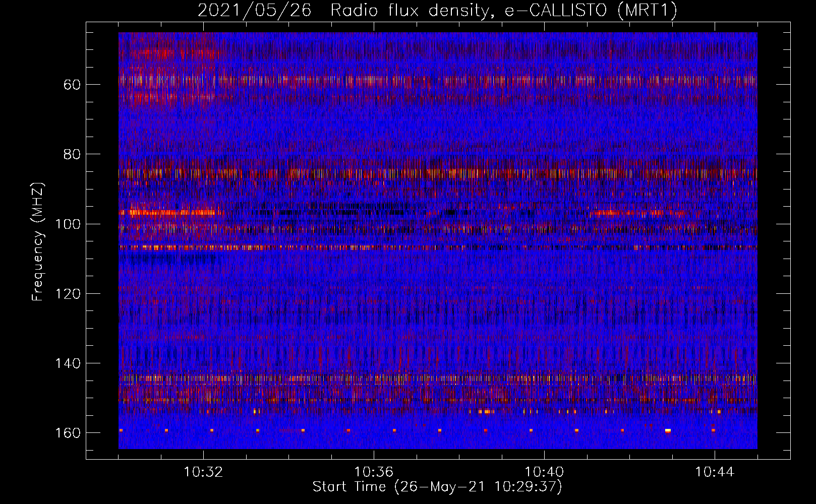Click the 'Frequency (MHZ)' axis label
The height and width of the screenshot is (504, 816).
tap(38, 242)
